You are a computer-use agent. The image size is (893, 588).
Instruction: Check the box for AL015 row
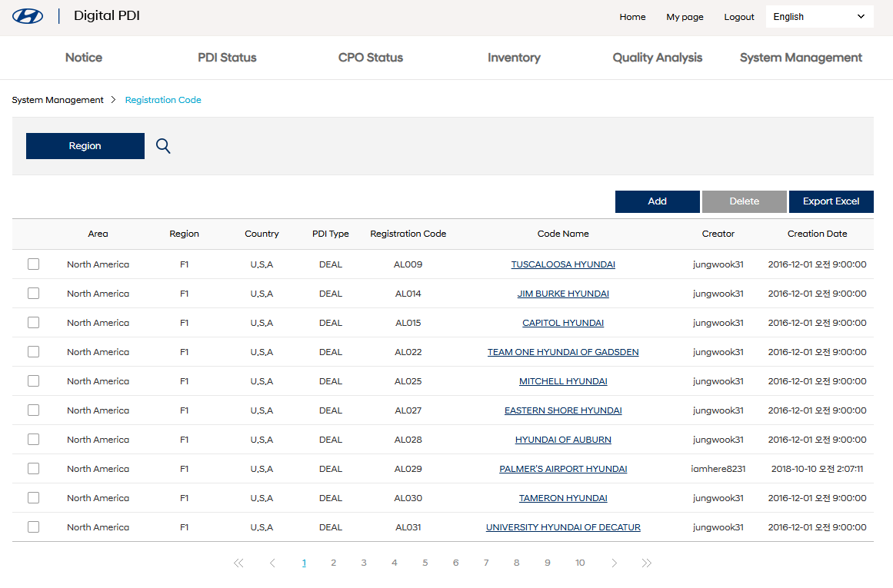(x=34, y=323)
